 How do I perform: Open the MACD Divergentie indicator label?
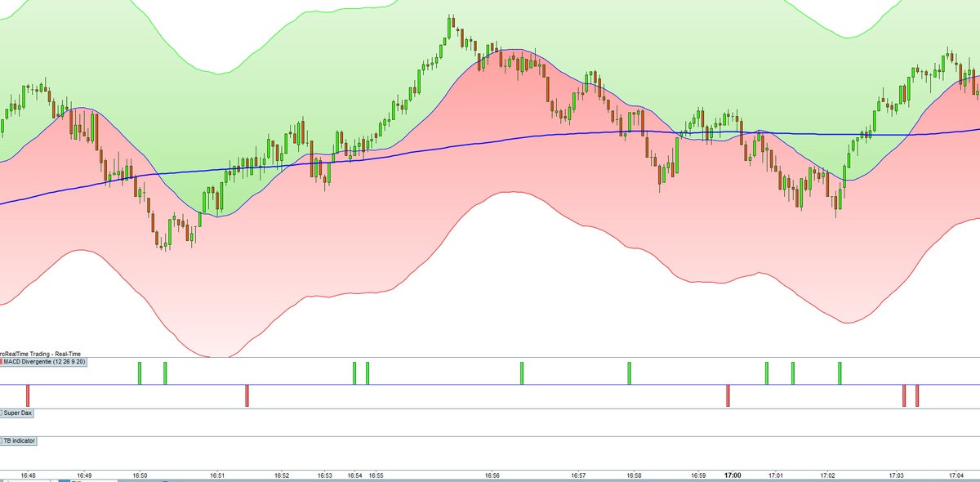[45, 361]
